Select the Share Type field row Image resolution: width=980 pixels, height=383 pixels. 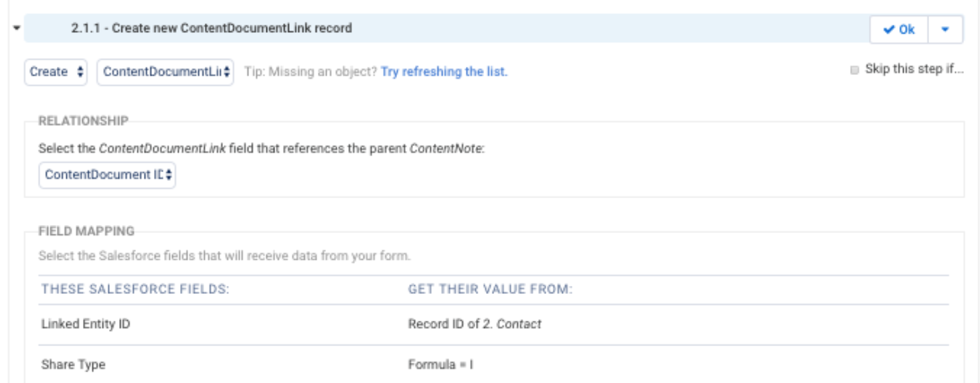[x=73, y=365]
